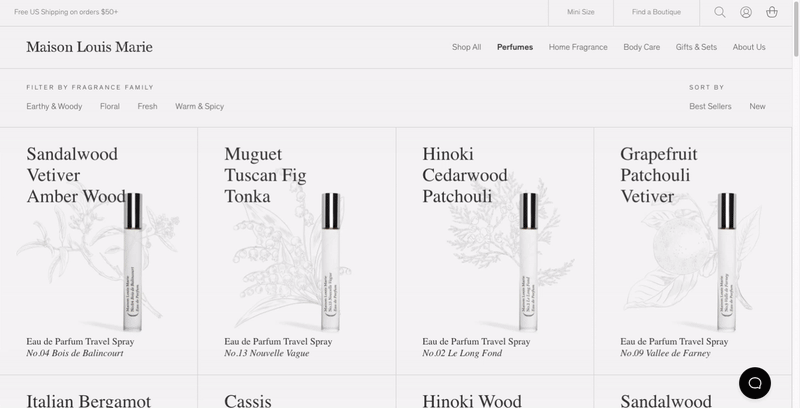Open the No.02 Le Long Fond bottle image

pos(529,262)
